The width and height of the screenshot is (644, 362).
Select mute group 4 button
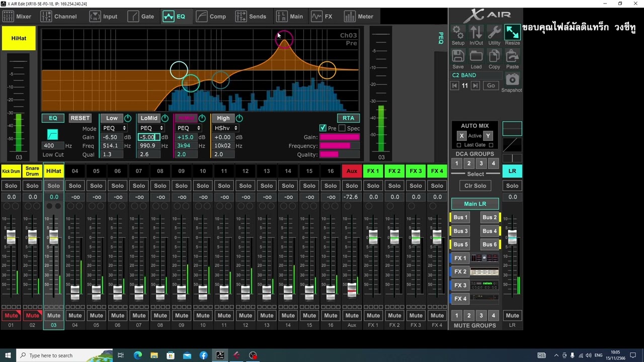pyautogui.click(x=493, y=316)
